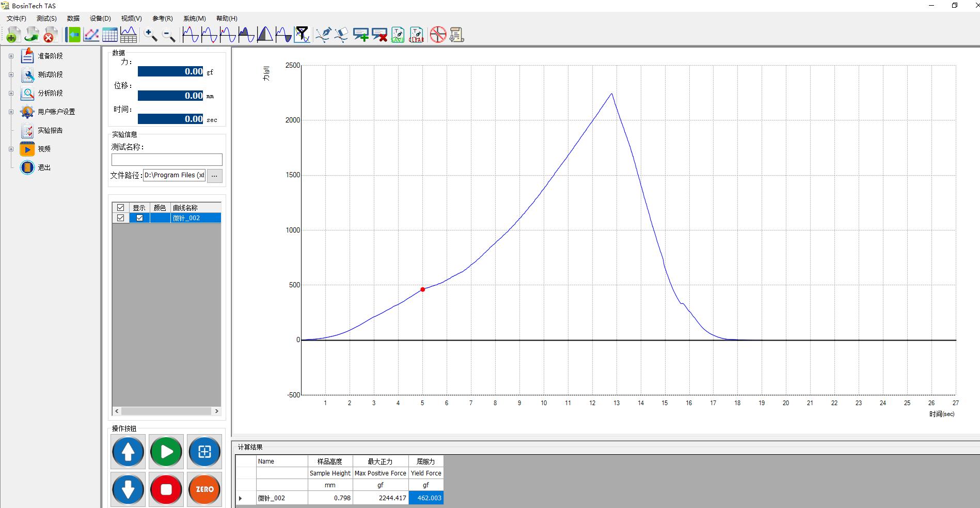Select the 微针_002 curve name row
This screenshot has height=508, width=980.
[x=196, y=218]
